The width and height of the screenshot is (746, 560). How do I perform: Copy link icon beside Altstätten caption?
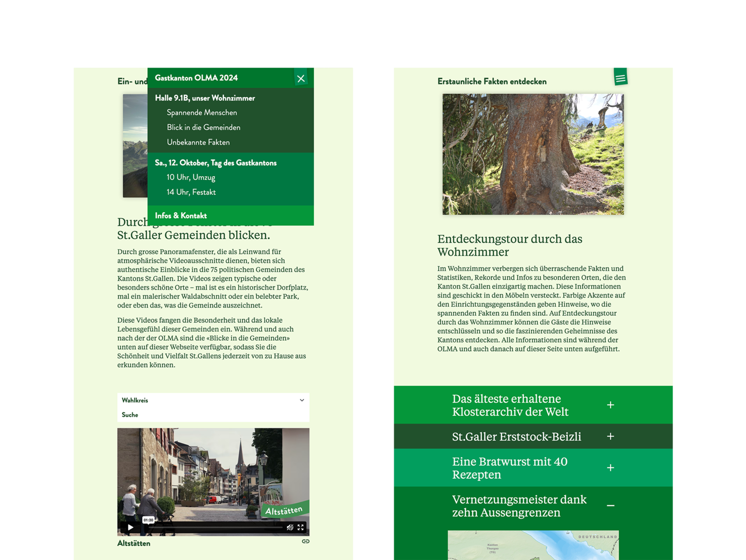pos(305,541)
